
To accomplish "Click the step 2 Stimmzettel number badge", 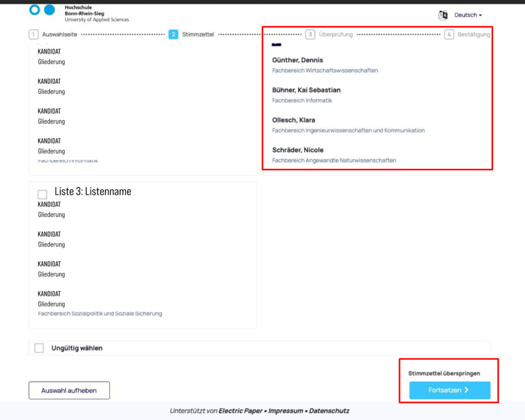I will pos(173,34).
